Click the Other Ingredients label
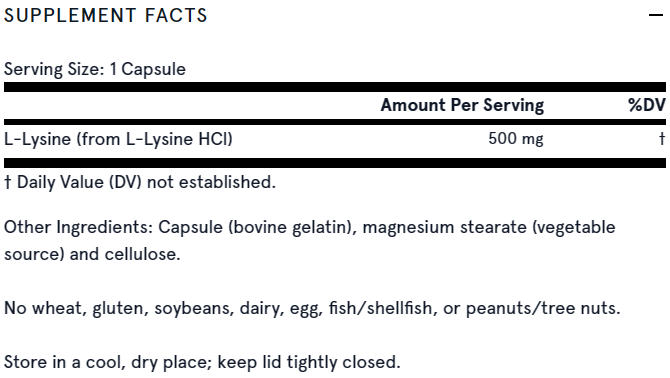Viewport: 670px width, 378px height. pos(78,227)
